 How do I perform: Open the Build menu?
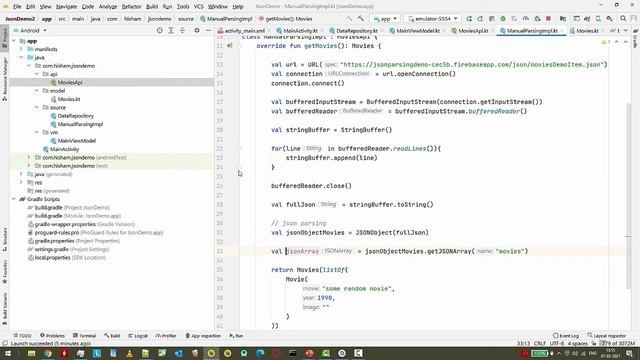pos(152,7)
